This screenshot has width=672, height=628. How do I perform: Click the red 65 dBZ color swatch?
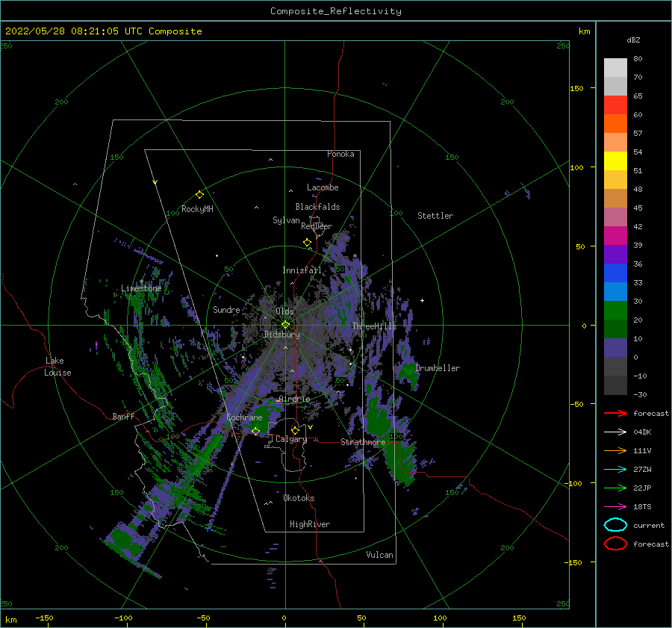(x=615, y=105)
